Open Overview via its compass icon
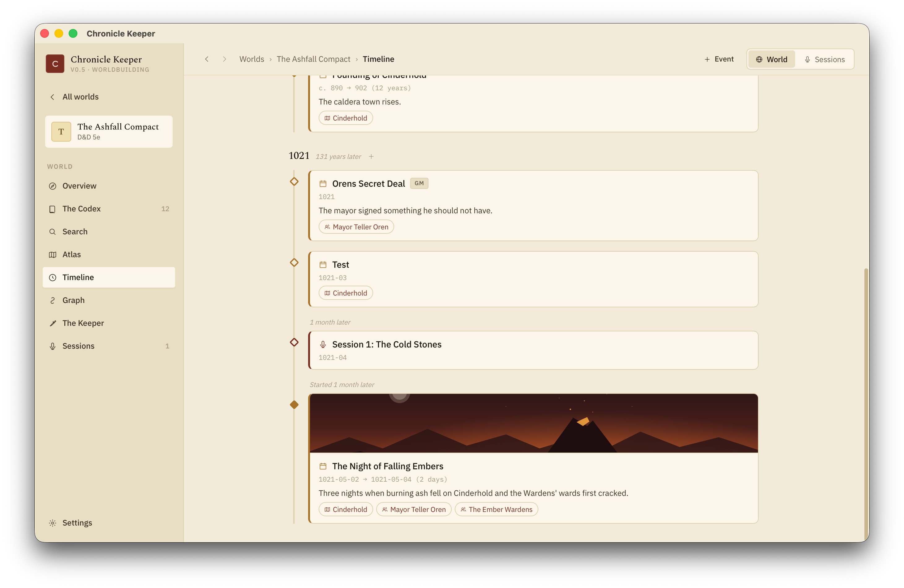 click(52, 186)
